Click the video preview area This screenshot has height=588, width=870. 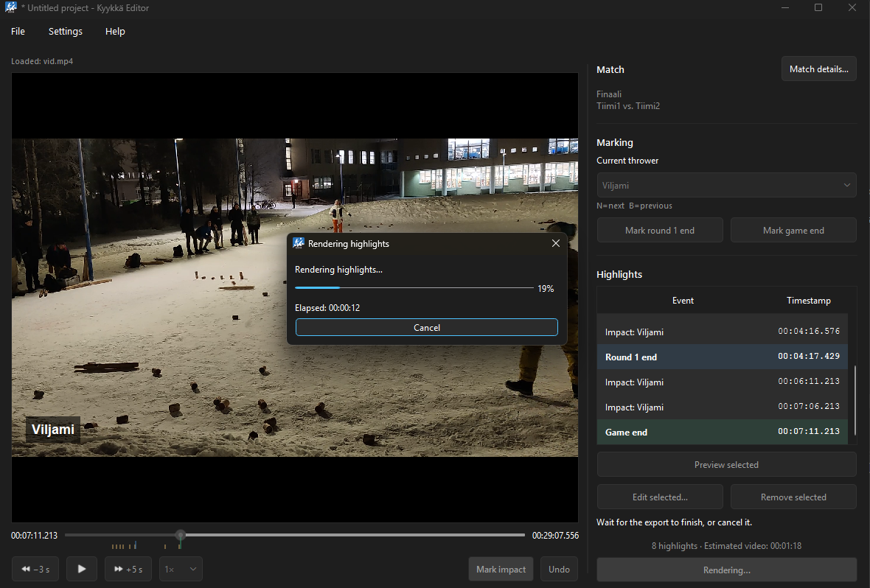(x=295, y=298)
